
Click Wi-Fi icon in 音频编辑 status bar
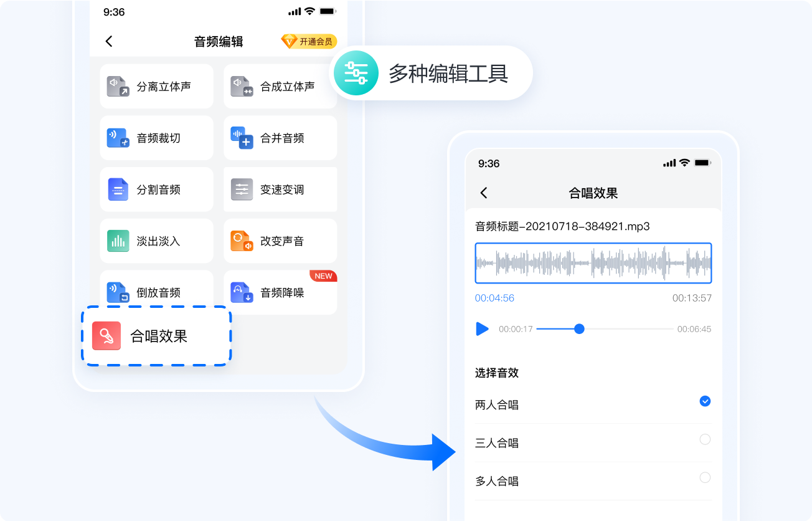pyautogui.click(x=309, y=12)
